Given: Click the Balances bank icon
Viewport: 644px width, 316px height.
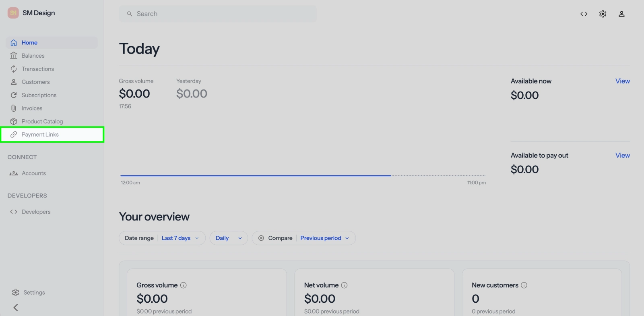Looking at the screenshot, I should (14, 56).
